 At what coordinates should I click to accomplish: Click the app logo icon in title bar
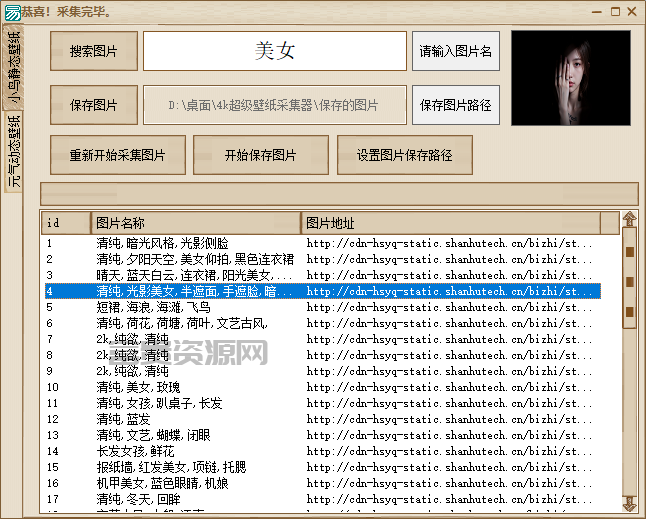[x=12, y=12]
